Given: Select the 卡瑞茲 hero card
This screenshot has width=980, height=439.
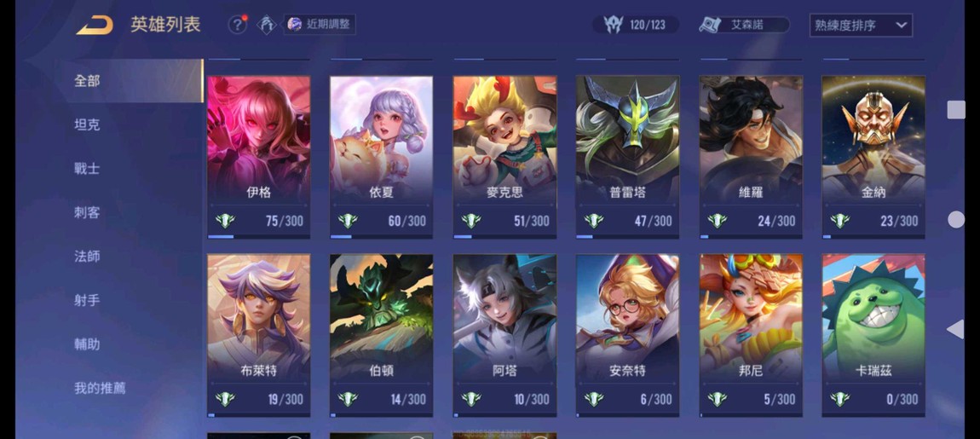Looking at the screenshot, I should (873, 335).
